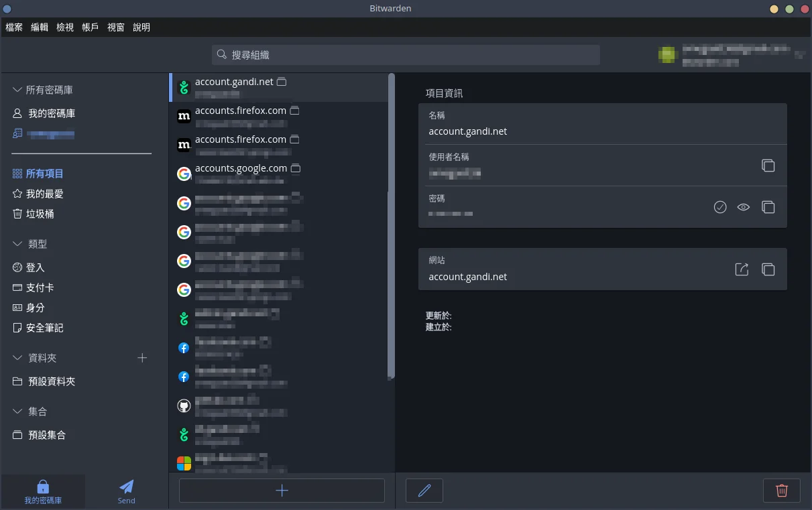Open the 編輯 menu
Screen dimensions: 812x510
click(x=40, y=27)
